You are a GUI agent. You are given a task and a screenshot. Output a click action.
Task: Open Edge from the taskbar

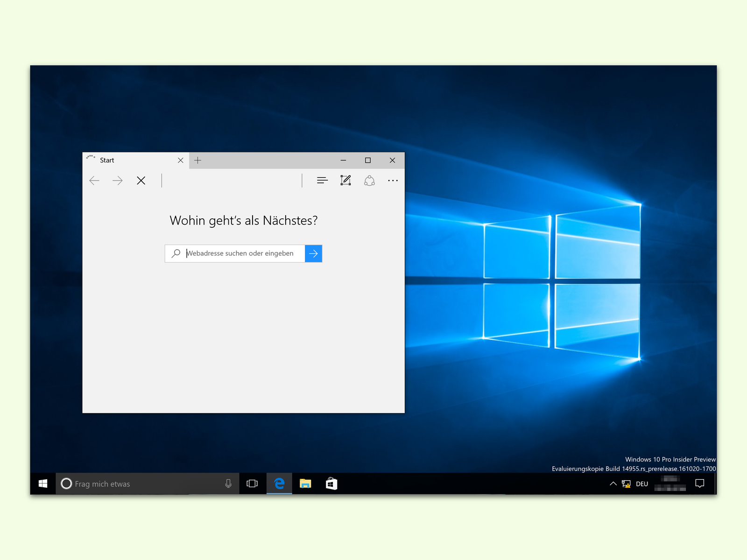279,484
